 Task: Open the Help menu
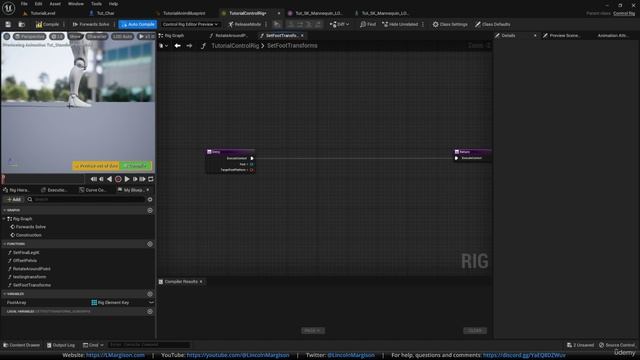pyautogui.click(x=113, y=4)
